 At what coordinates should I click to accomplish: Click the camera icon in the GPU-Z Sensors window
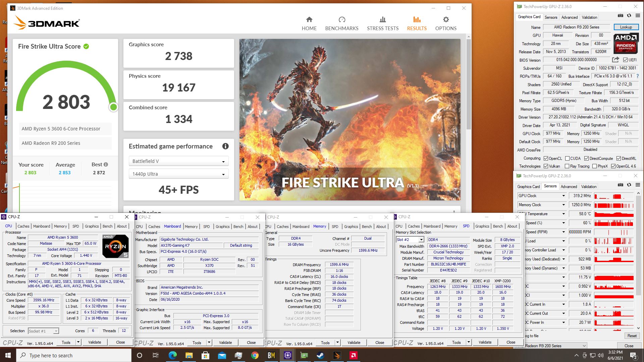(x=620, y=185)
